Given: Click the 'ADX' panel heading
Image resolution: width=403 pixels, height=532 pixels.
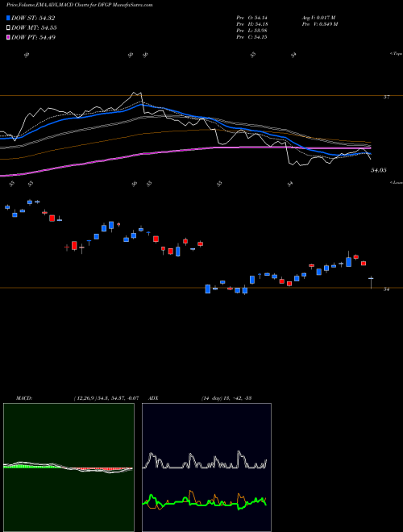Looking at the screenshot, I should (153, 398).
